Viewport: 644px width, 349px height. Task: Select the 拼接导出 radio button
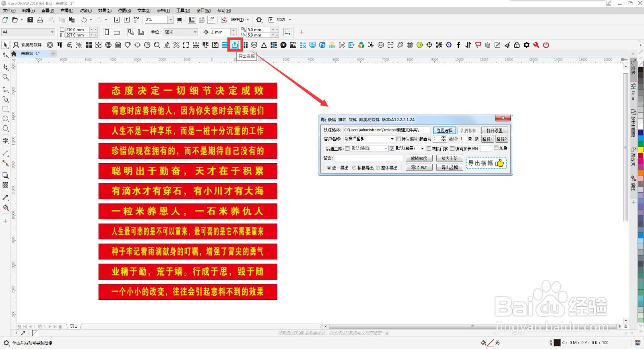tap(354, 168)
